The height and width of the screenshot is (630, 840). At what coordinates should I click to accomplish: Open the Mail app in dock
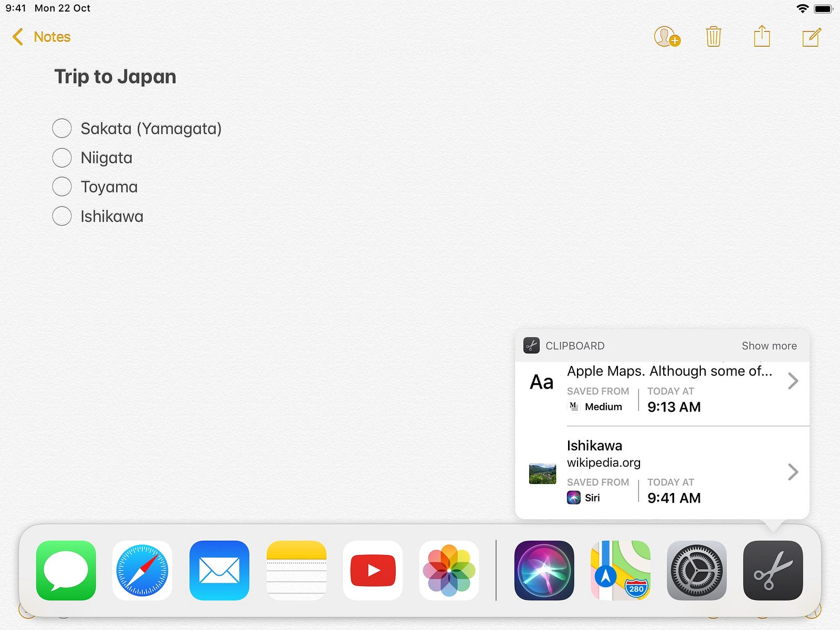click(219, 571)
